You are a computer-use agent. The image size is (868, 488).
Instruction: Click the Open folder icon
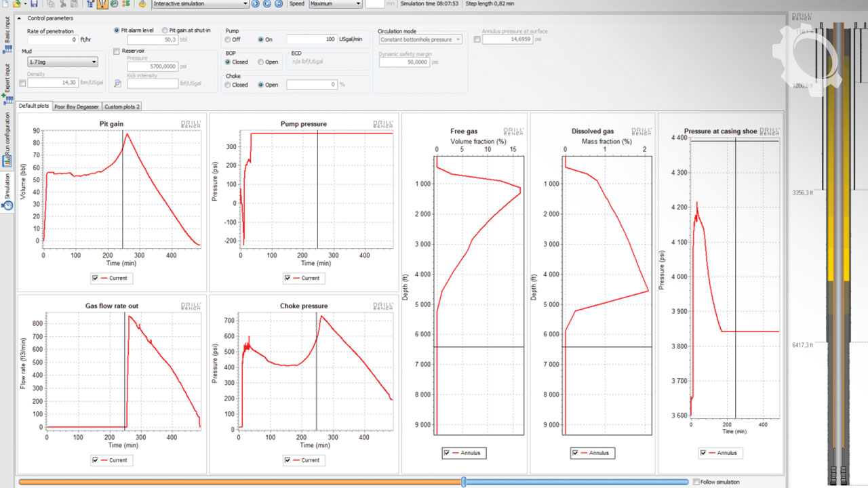17,3
